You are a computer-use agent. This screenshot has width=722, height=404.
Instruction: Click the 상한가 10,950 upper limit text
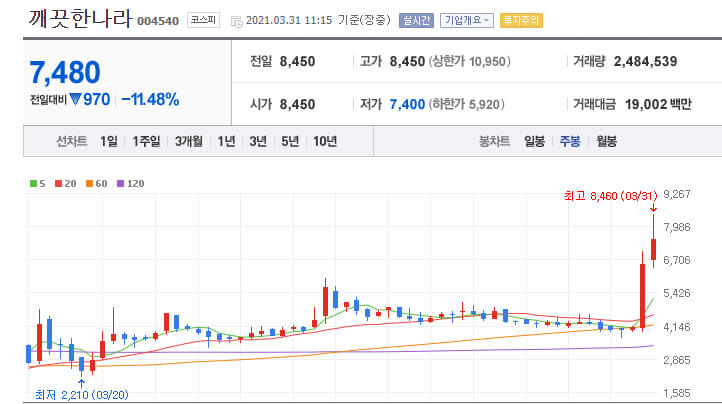[x=470, y=61]
